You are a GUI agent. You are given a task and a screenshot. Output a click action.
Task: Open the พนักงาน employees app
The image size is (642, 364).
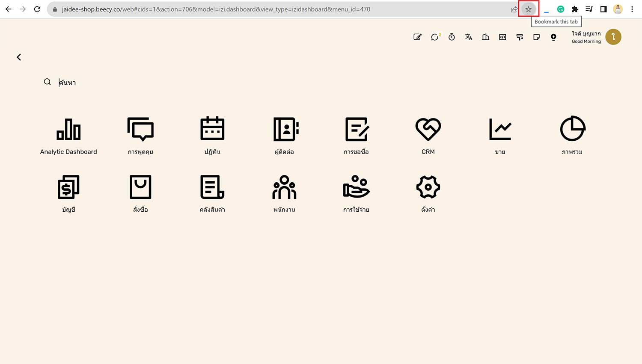[284, 187]
